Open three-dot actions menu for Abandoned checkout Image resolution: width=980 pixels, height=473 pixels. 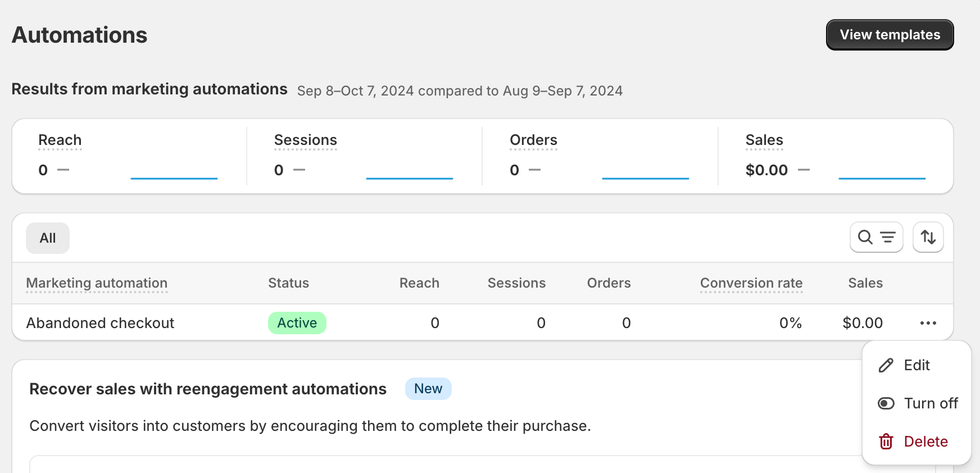[x=928, y=323]
